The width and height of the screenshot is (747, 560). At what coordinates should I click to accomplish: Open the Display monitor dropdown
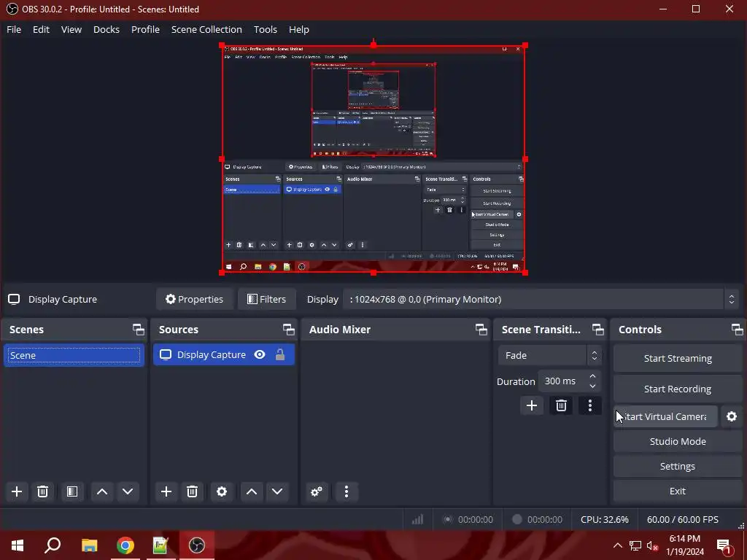pyautogui.click(x=541, y=300)
